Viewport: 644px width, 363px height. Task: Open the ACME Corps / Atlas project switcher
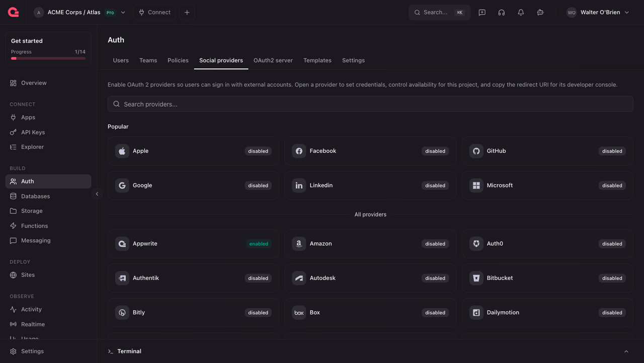80,13
